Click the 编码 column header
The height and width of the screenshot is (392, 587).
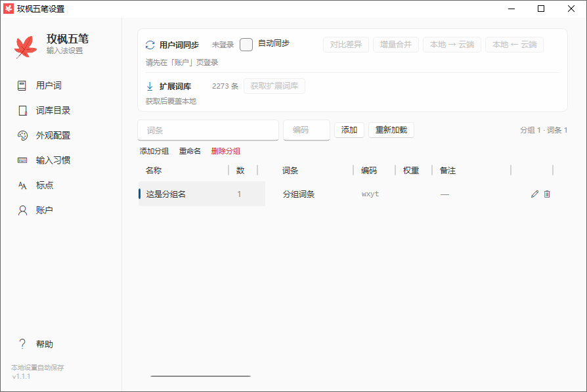(369, 170)
